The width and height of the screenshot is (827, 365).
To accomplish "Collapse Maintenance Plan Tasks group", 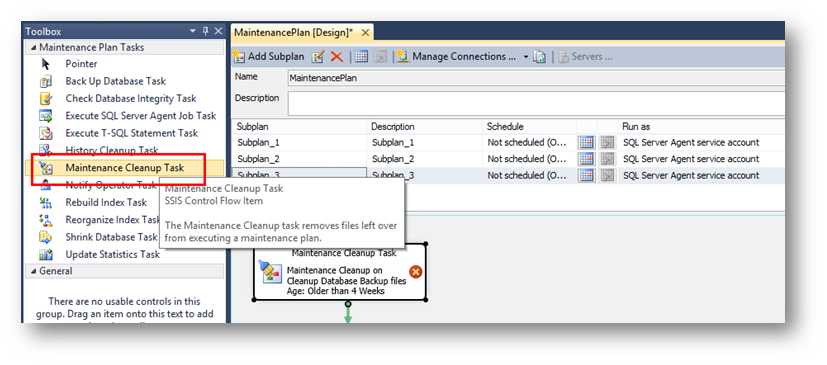I will click(x=34, y=47).
